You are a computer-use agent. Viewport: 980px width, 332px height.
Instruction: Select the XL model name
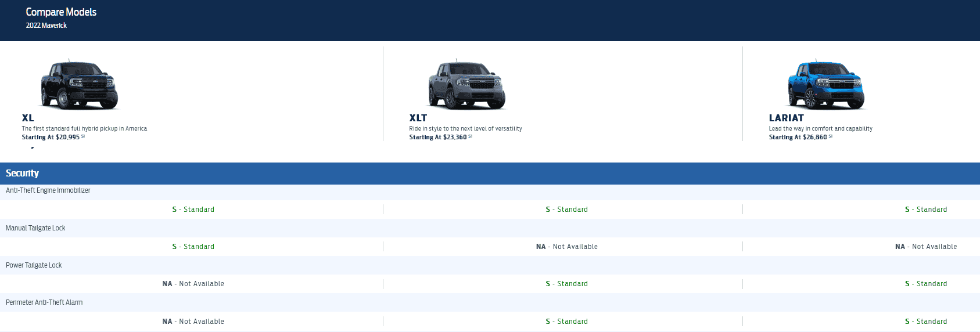pos(28,118)
